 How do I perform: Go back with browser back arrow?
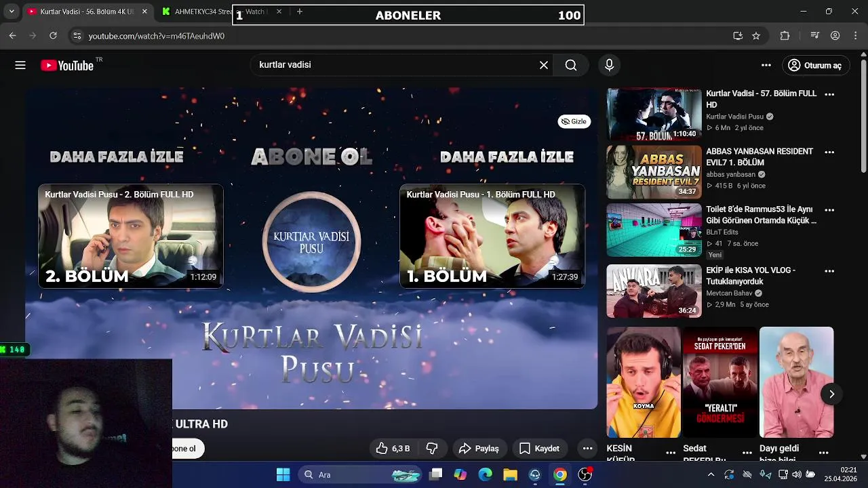coord(12,36)
